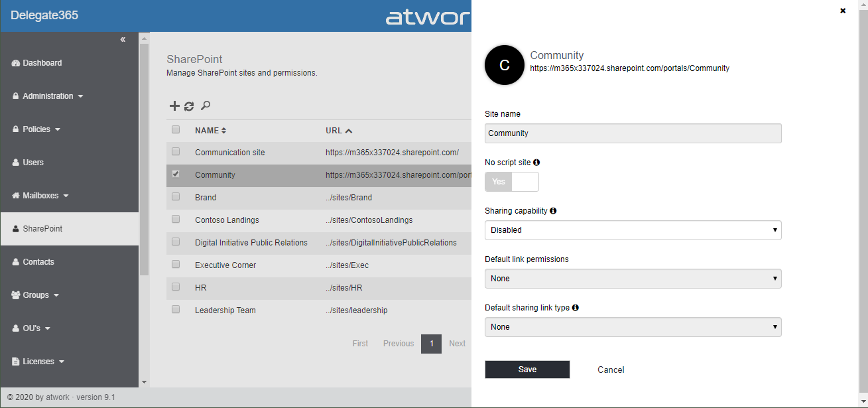Viewport: 868px width, 408px height.
Task: Toggle the select-all checkbox in header
Action: 176,129
